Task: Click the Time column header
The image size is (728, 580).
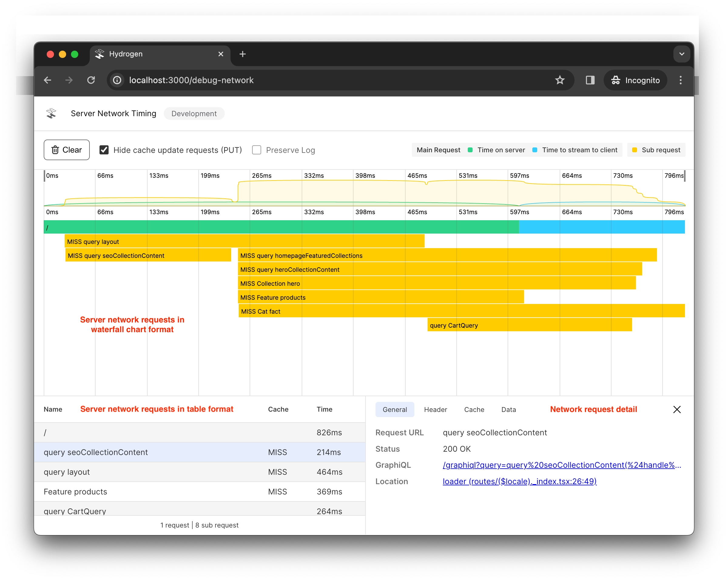Action: pos(324,409)
